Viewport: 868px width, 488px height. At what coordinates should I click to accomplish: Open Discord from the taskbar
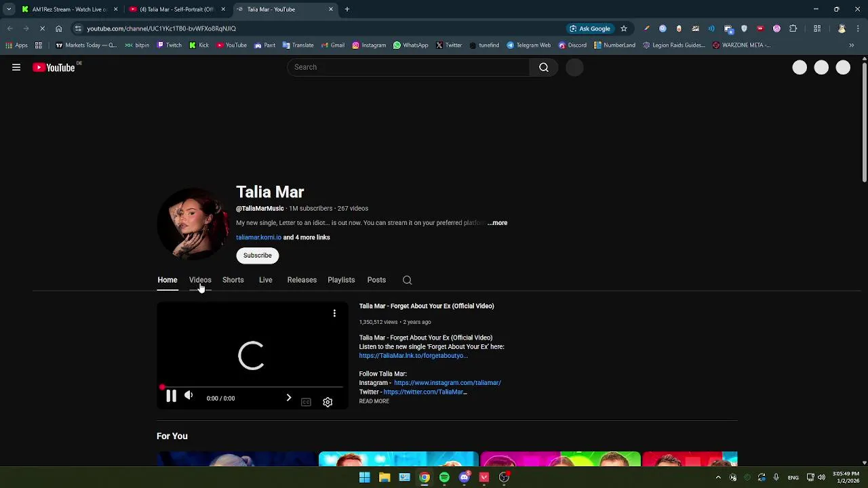[x=465, y=477]
